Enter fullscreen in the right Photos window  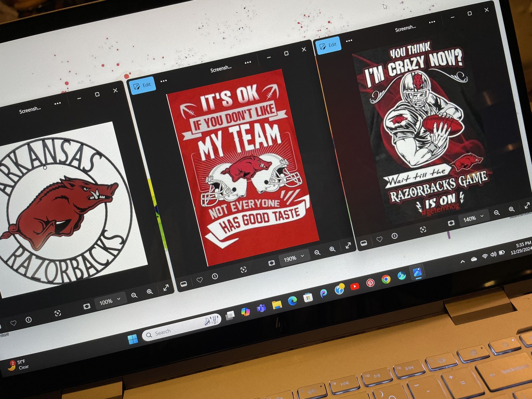click(527, 205)
